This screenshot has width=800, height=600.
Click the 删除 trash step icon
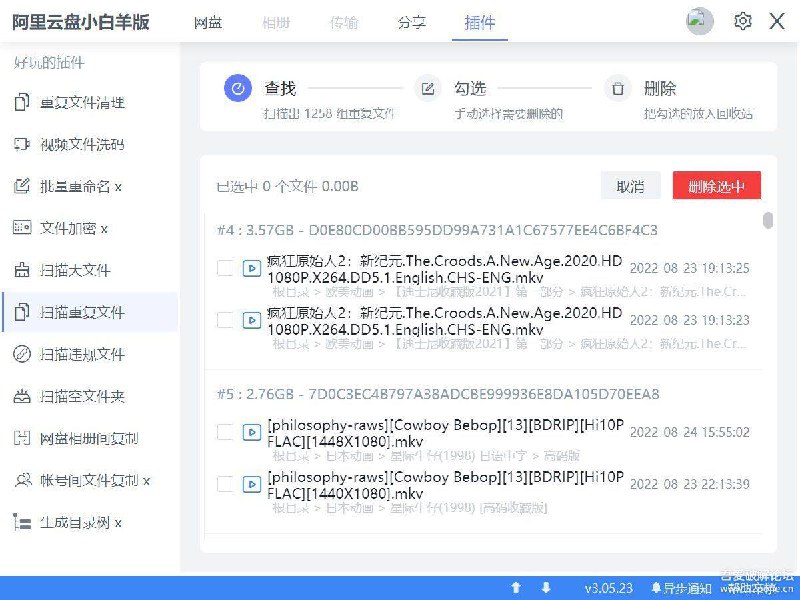(x=618, y=88)
